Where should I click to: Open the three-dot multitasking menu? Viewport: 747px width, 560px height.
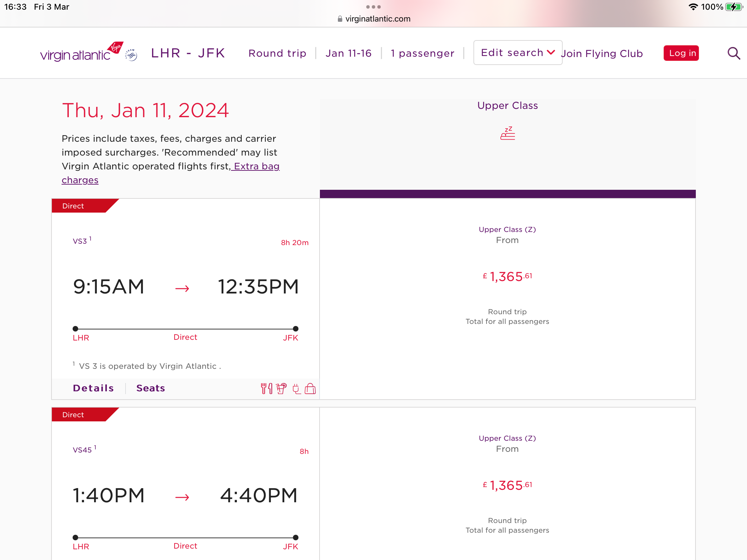(x=373, y=7)
